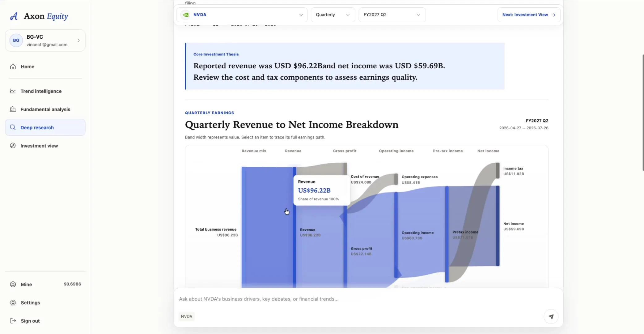
Task: Send the message with paper-plane icon
Action: click(551, 316)
